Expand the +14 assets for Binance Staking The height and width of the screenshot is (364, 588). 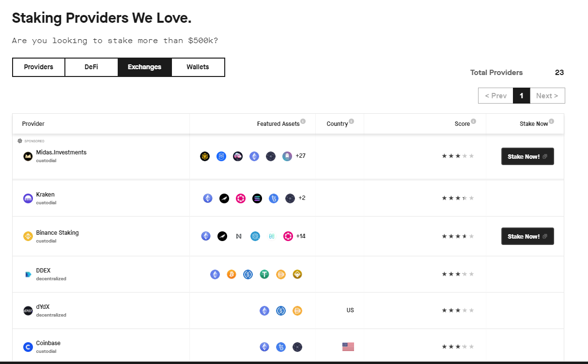click(301, 236)
